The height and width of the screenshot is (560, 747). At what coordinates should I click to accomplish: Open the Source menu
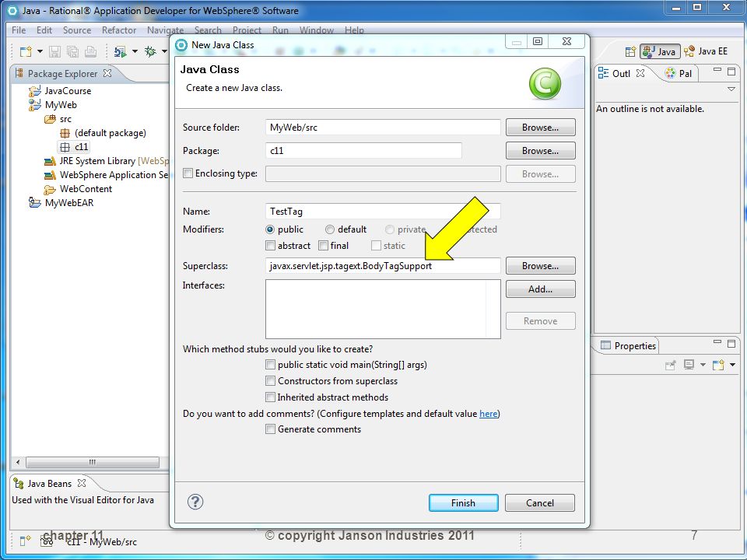77,30
